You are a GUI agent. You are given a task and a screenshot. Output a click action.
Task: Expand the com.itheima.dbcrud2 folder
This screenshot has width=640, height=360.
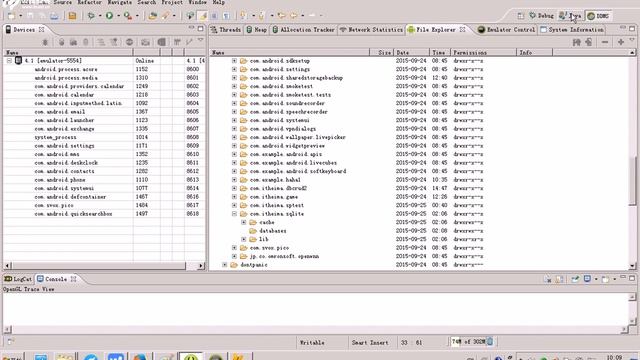point(234,188)
